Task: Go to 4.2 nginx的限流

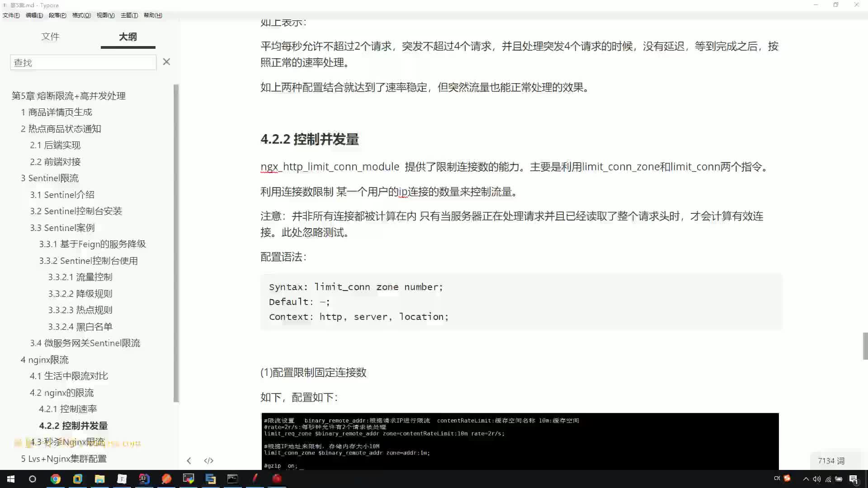Action: pos(62,393)
